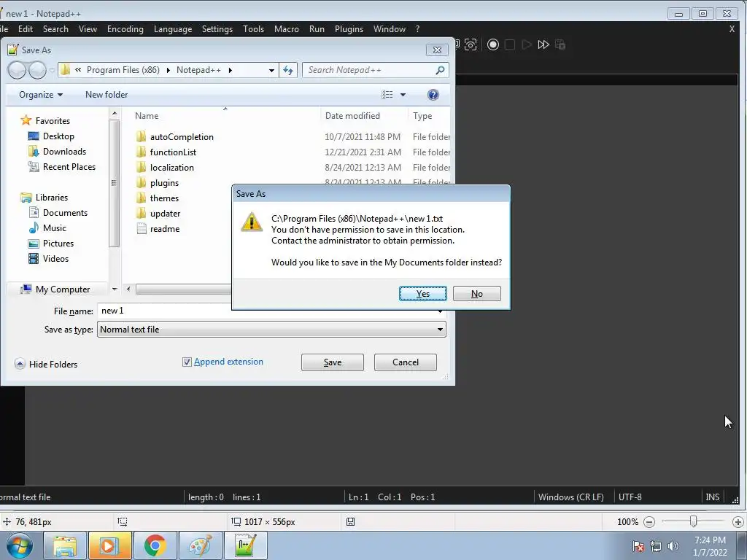Open the address bar previous locations dropdown
Viewport: 747px width, 560px height.
(271, 70)
